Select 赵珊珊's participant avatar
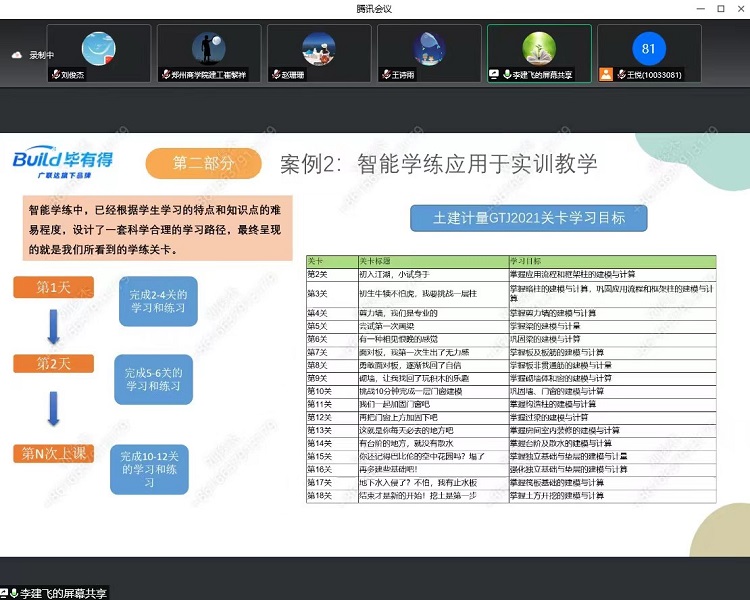 (x=318, y=48)
